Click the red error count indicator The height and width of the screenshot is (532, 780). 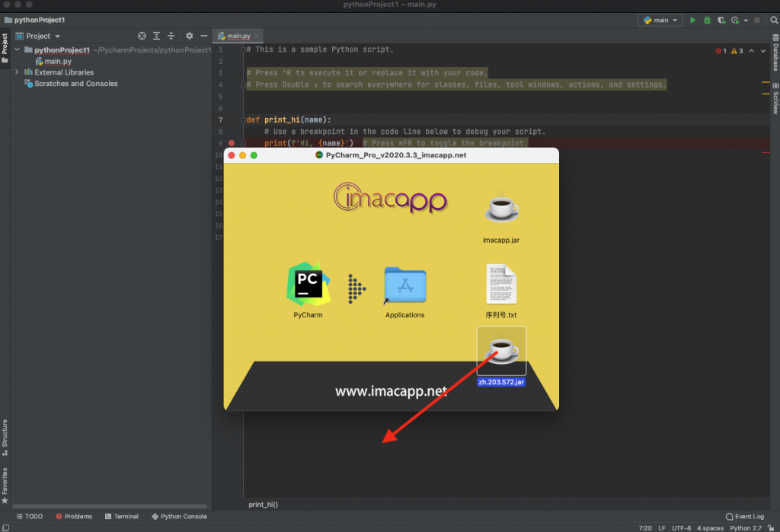[721, 51]
